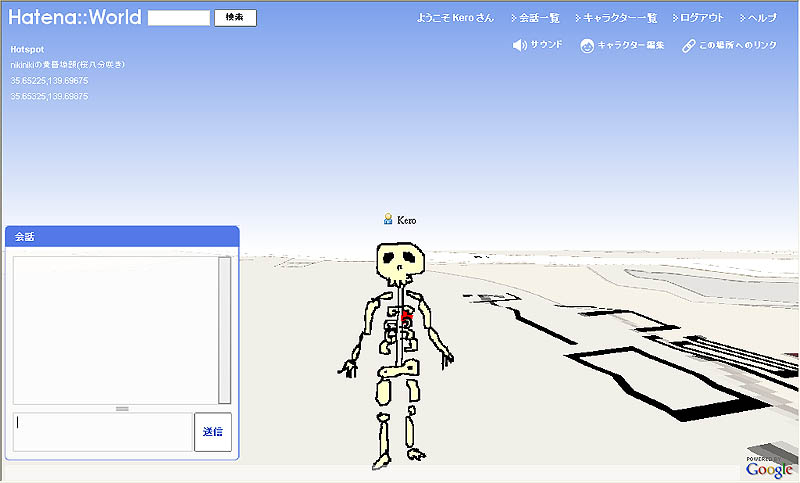This screenshot has width=800, height=483.
Task: Click the 送信 send button
Action: (x=213, y=432)
